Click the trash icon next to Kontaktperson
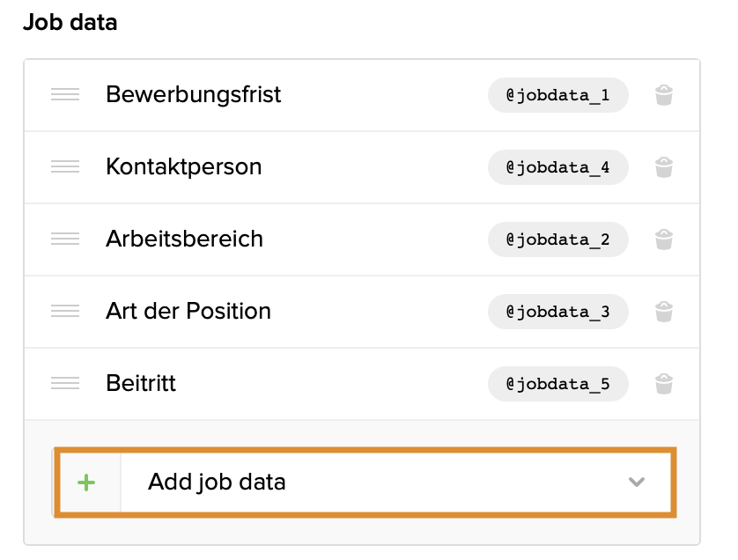The height and width of the screenshot is (560, 738). pyautogui.click(x=664, y=167)
